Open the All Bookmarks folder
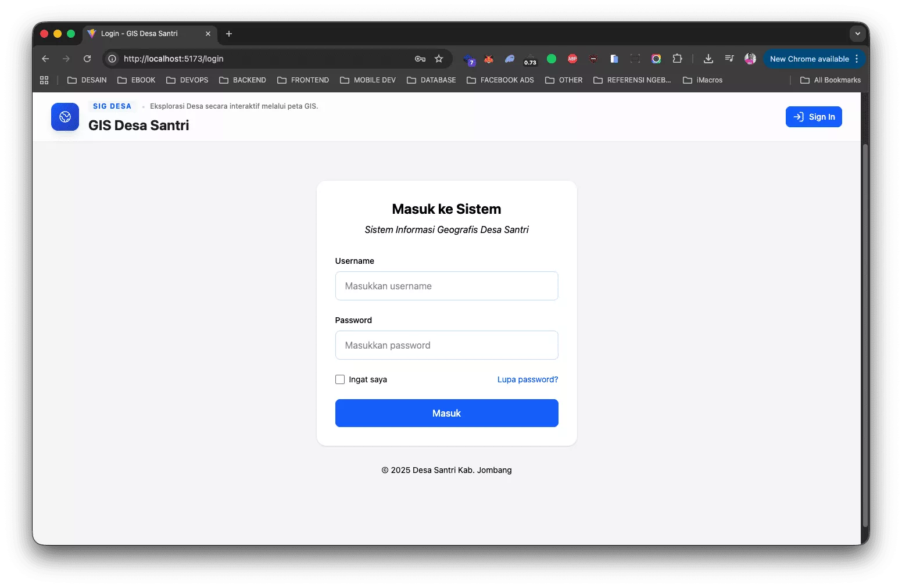Viewport: 902px width, 588px height. [x=831, y=80]
